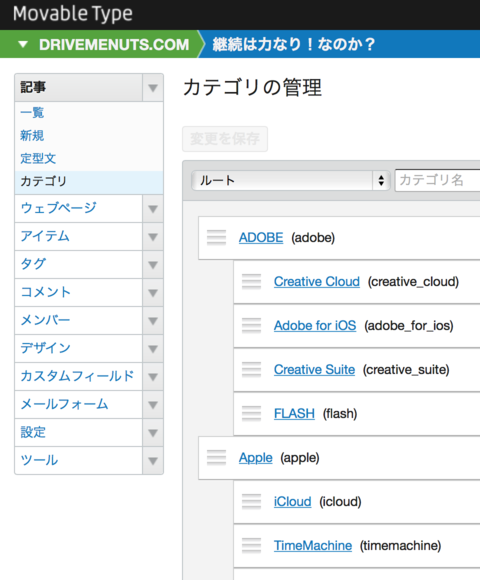The width and height of the screenshot is (480, 580).
Task: Click the Movable Type logo
Action: tap(73, 14)
